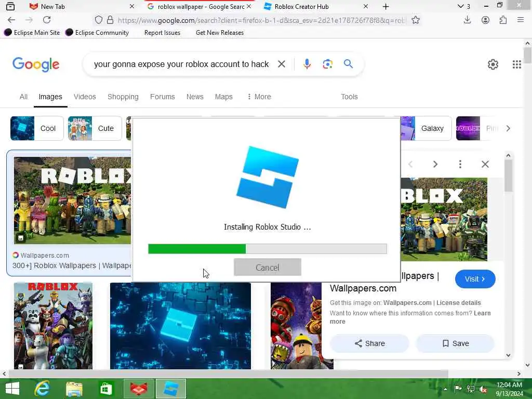Click the Roblox Studio installation progress bar

[x=268, y=249]
